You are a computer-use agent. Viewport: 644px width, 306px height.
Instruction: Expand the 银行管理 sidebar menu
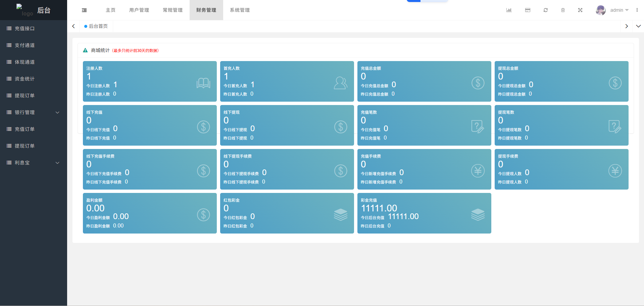click(x=34, y=112)
